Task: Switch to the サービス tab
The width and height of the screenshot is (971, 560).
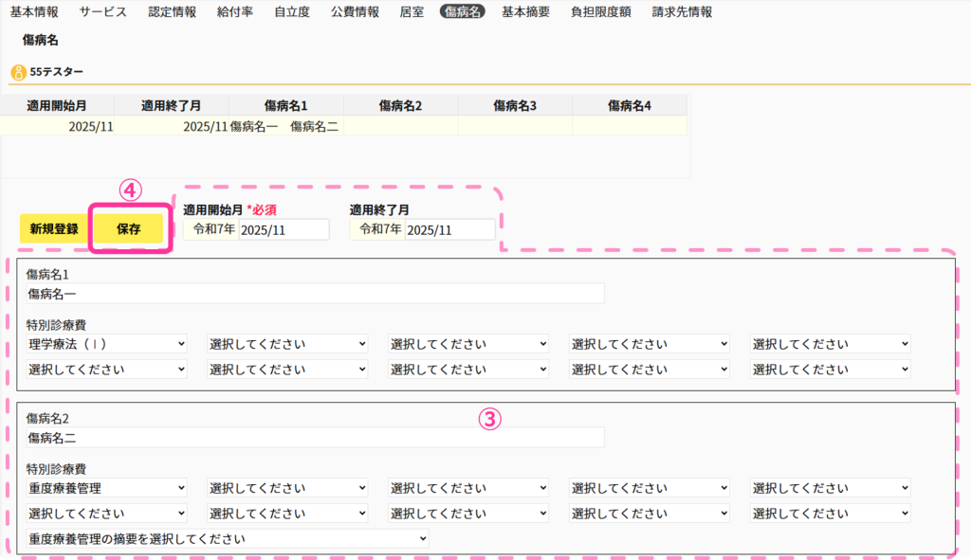Action: coord(102,12)
